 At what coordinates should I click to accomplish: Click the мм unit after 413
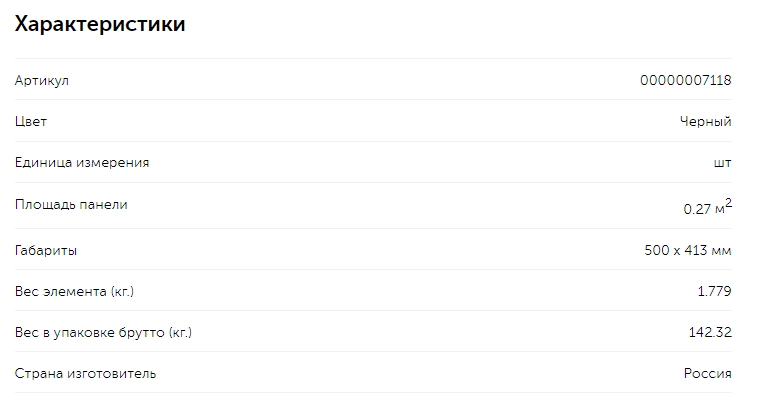[722, 251]
